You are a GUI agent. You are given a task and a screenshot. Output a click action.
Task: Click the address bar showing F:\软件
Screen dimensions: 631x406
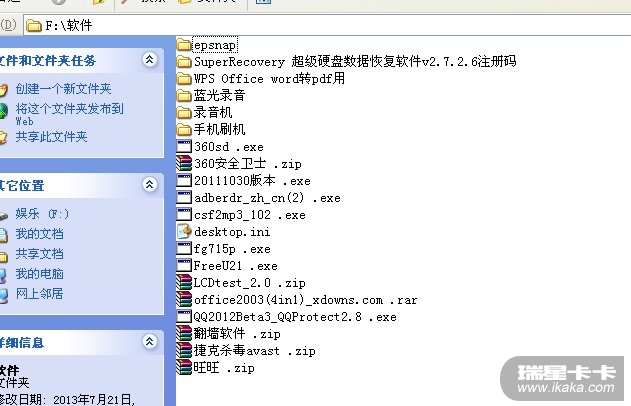click(327, 26)
